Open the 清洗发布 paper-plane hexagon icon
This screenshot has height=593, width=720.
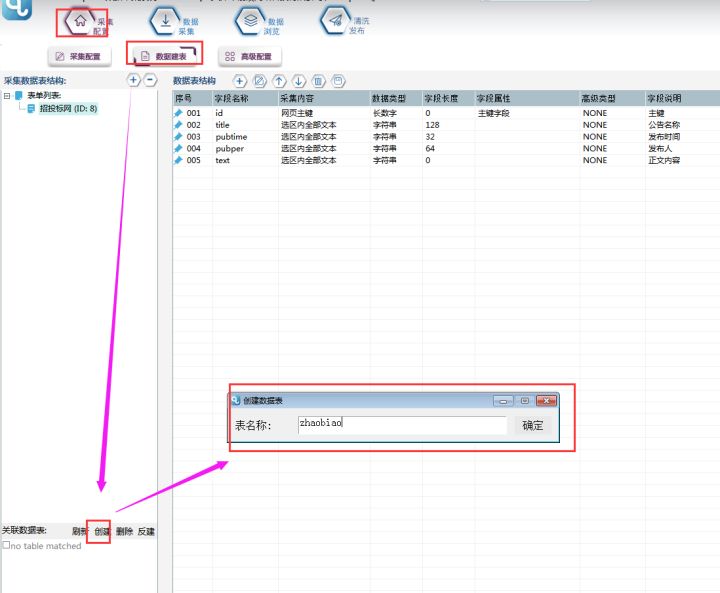point(336,21)
